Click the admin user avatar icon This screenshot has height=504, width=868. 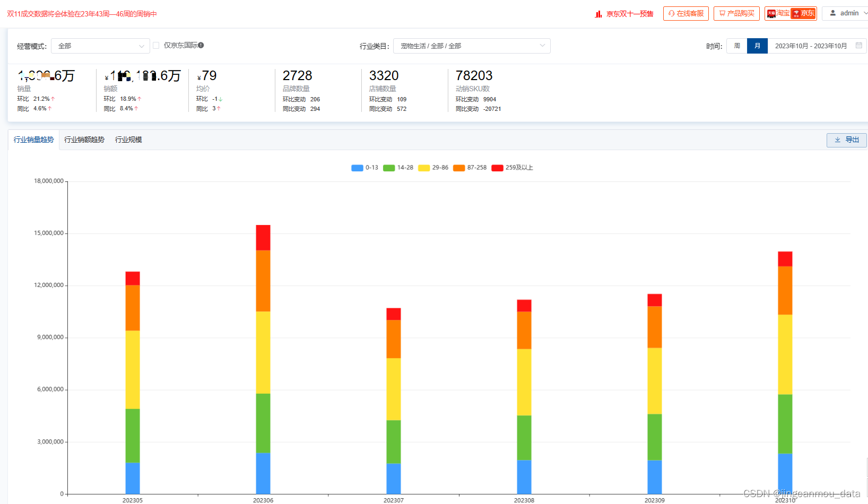click(833, 13)
